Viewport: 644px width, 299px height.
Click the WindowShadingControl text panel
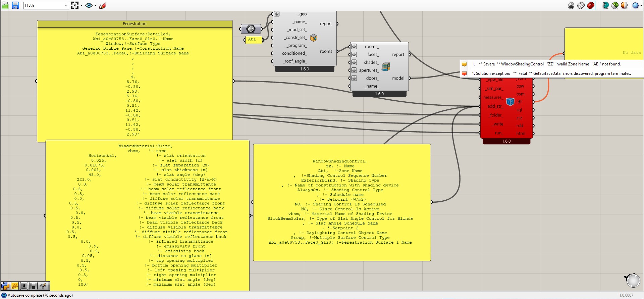pos(342,202)
